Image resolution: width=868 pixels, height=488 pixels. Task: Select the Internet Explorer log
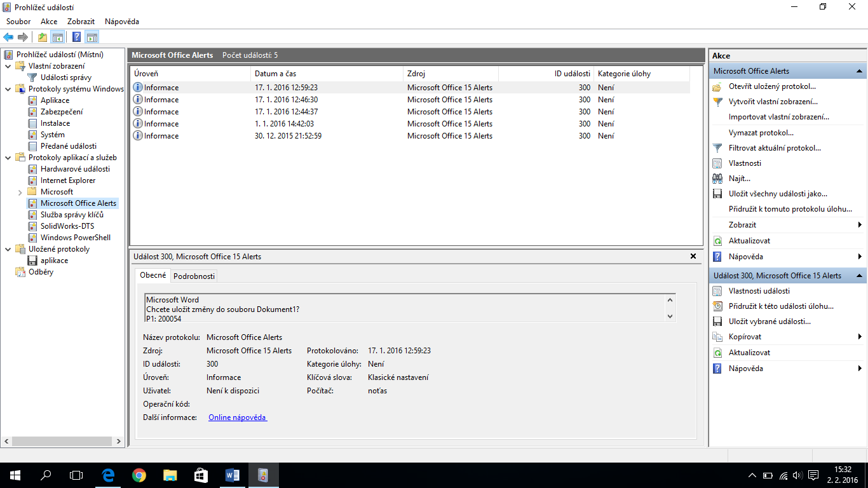(x=67, y=180)
